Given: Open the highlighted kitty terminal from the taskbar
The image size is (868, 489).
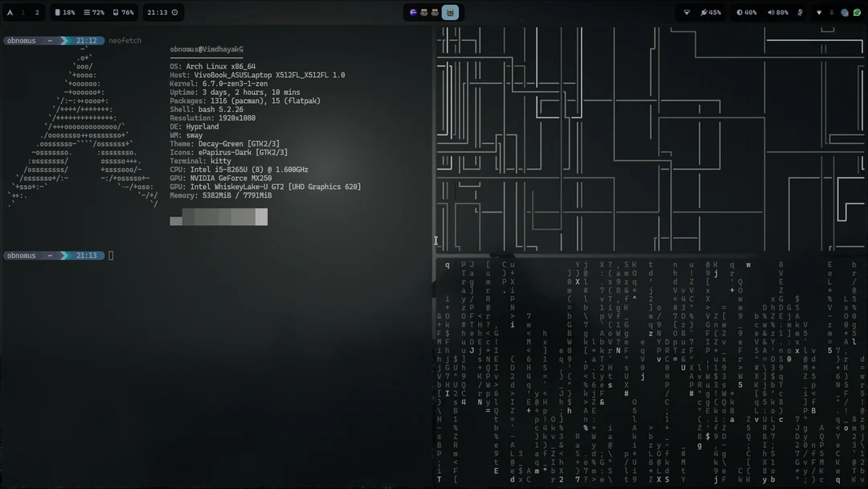Looking at the screenshot, I should 450,12.
